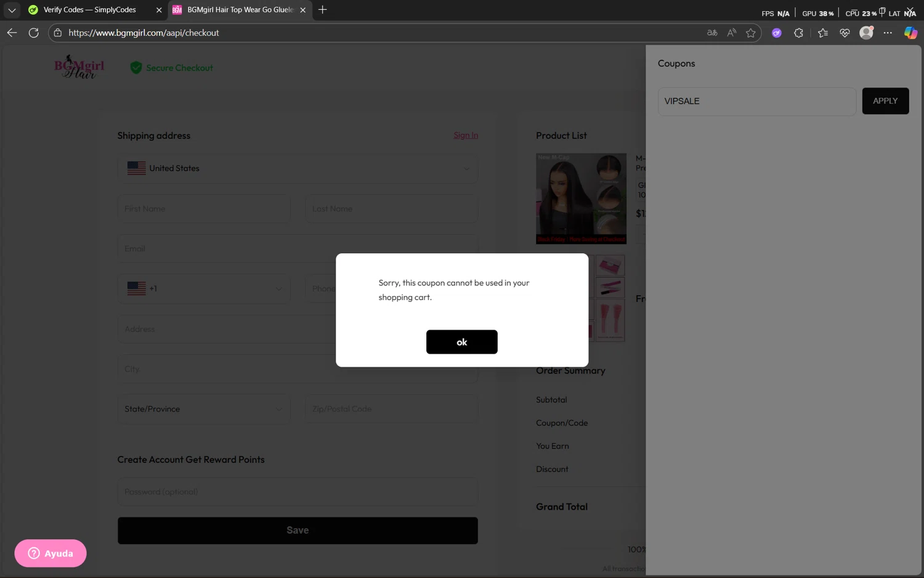Click the Subtotal row label
Viewport: 924px width, 578px height.
point(551,400)
